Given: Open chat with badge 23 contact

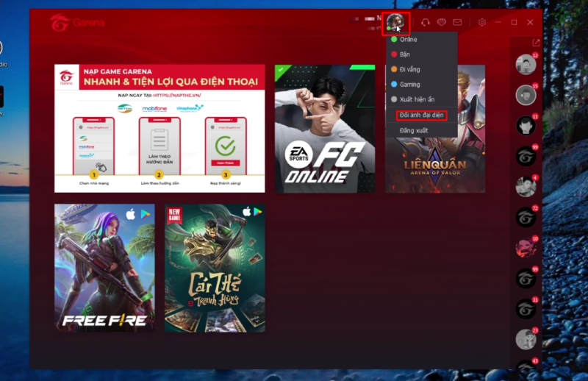Looking at the screenshot, I should pyautogui.click(x=526, y=339).
